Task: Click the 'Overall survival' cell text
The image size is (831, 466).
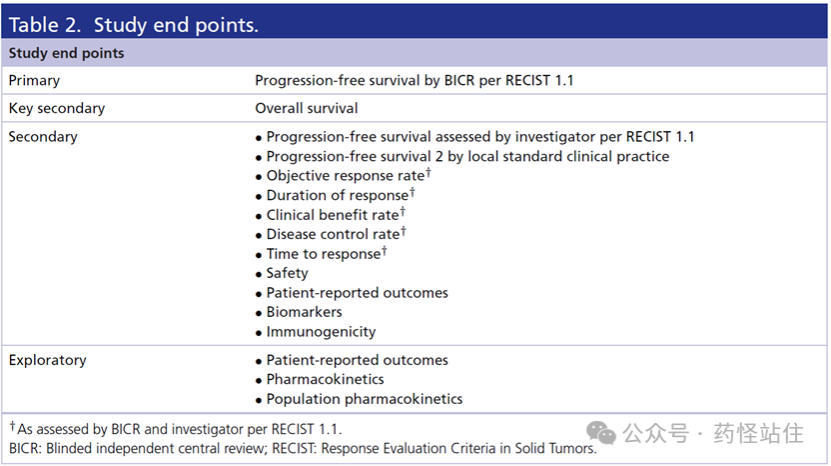Action: 306,108
